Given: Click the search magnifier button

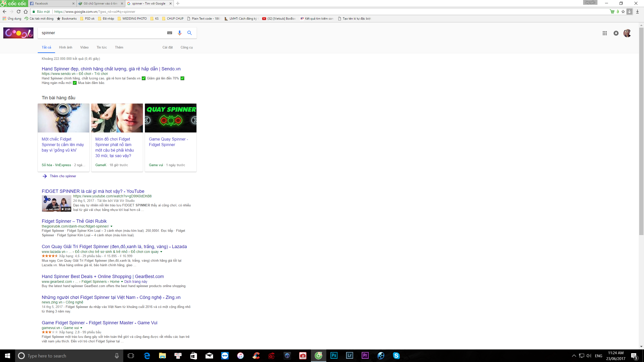Looking at the screenshot, I should click(190, 33).
